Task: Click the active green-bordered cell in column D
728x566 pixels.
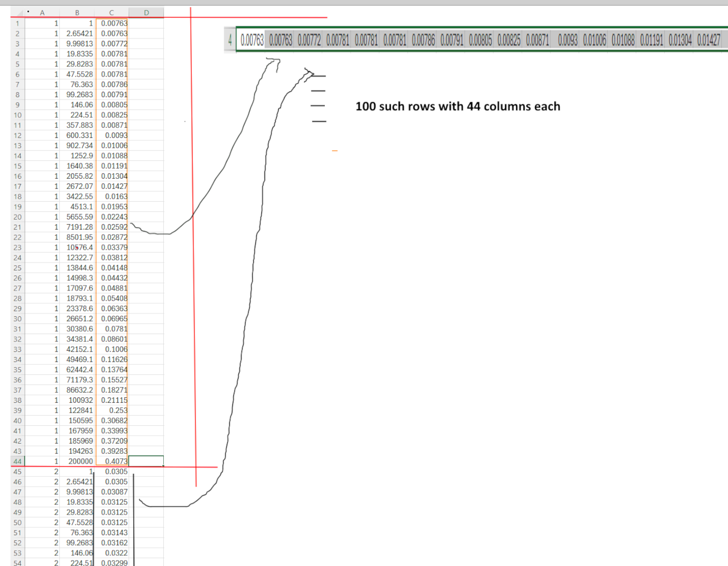Action: (x=146, y=461)
